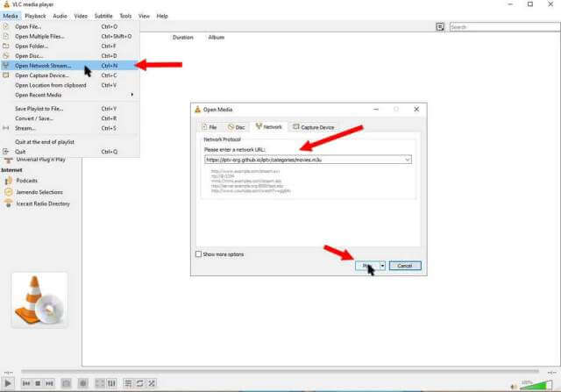
Task: Toggle the playlist view button
Action: coord(128,383)
